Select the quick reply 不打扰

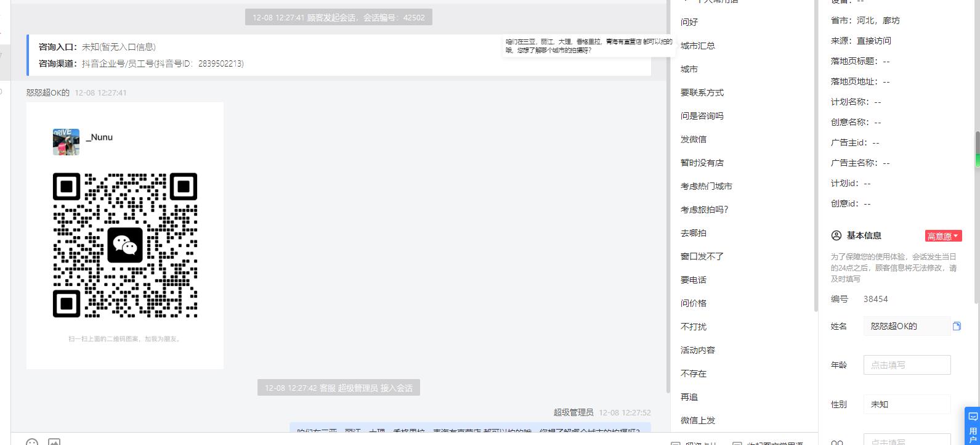(x=694, y=327)
